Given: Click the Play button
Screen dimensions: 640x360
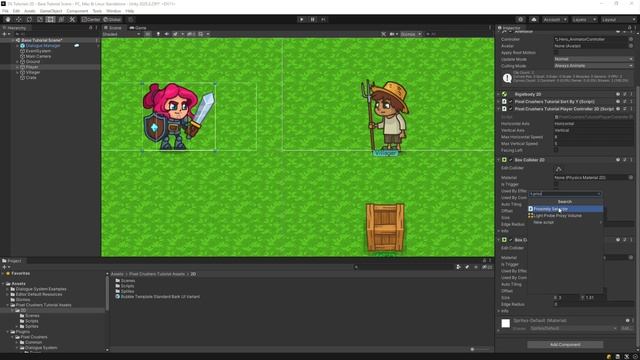Looking at the screenshot, I should pos(301,20).
